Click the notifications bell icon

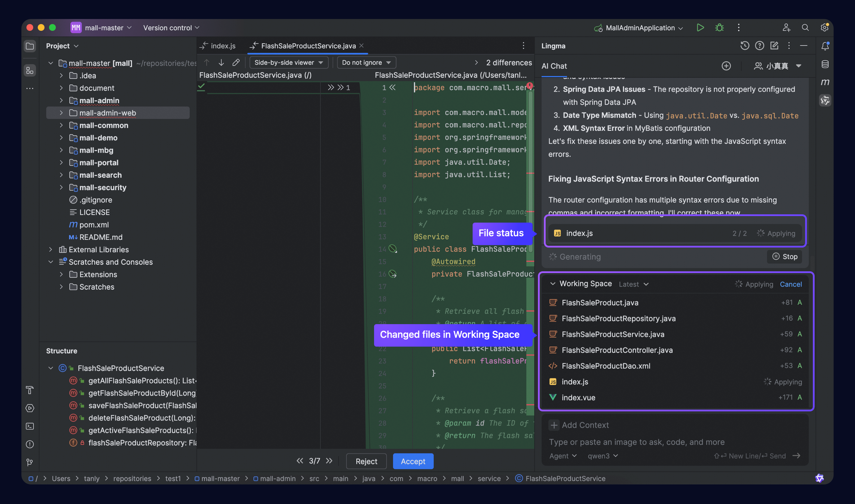tap(825, 46)
